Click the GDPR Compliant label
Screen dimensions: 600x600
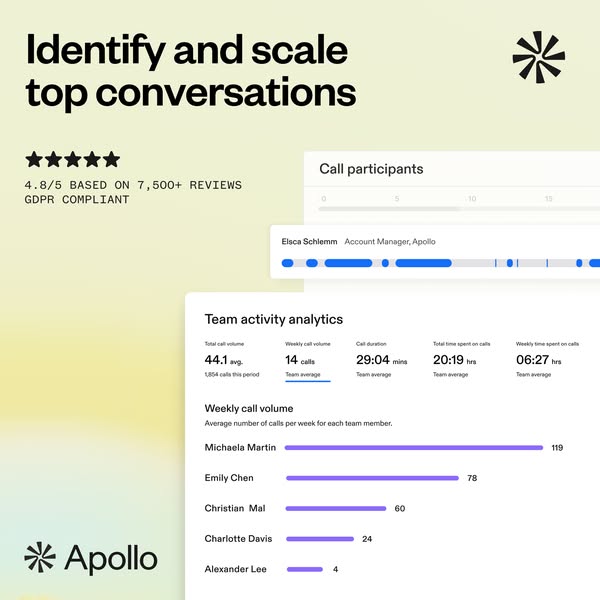click(x=77, y=199)
